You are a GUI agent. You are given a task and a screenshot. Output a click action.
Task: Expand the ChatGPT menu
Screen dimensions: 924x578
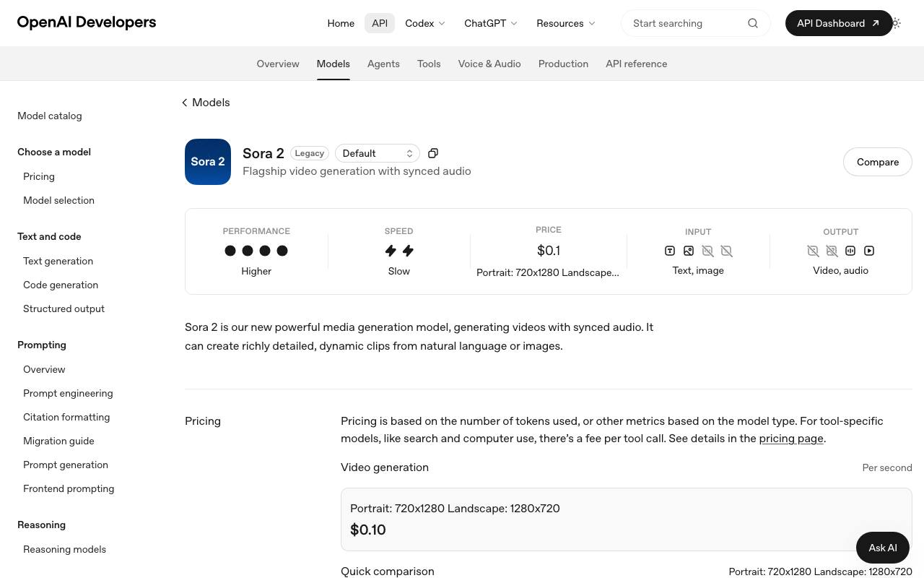(x=491, y=23)
